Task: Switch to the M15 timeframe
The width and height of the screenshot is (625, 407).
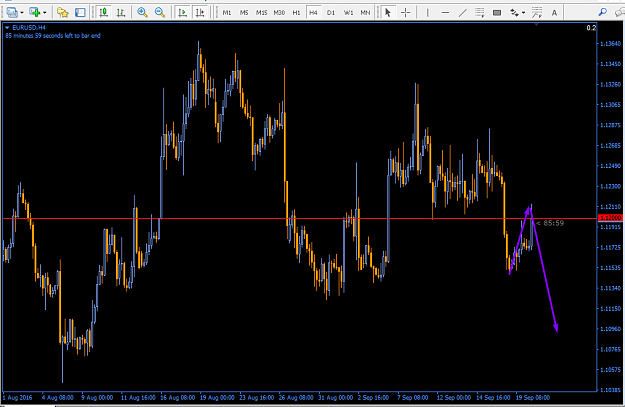Action: click(x=261, y=13)
